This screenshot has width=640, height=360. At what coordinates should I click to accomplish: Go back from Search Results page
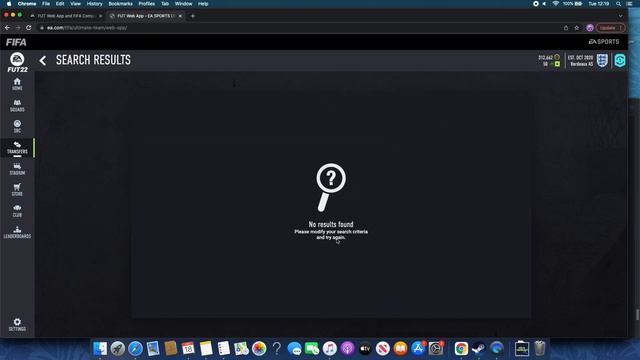pyautogui.click(x=43, y=60)
